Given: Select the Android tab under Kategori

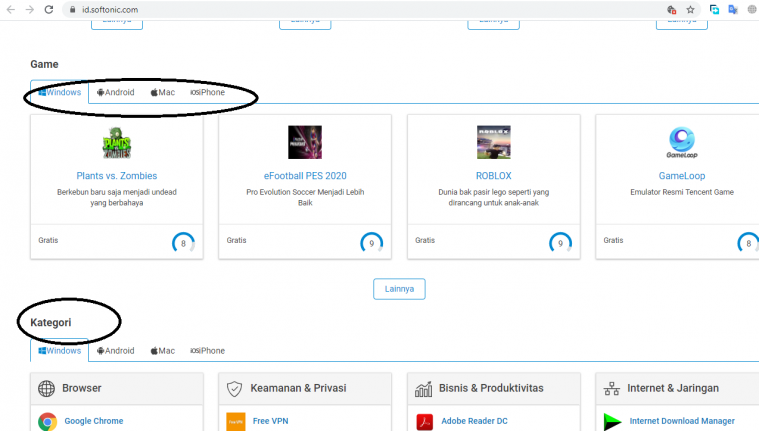Looking at the screenshot, I should pos(115,351).
